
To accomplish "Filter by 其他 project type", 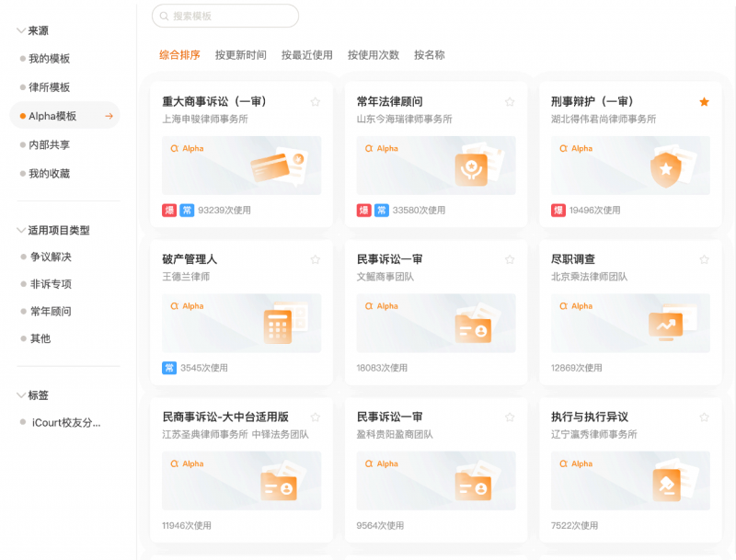I will point(40,338).
